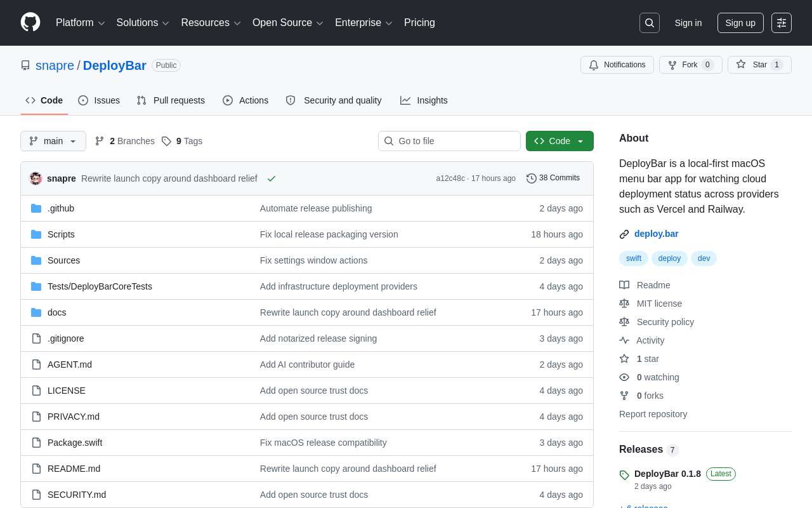The height and width of the screenshot is (508, 812).
Task: Switch to the Actions tab
Action: click(246, 100)
